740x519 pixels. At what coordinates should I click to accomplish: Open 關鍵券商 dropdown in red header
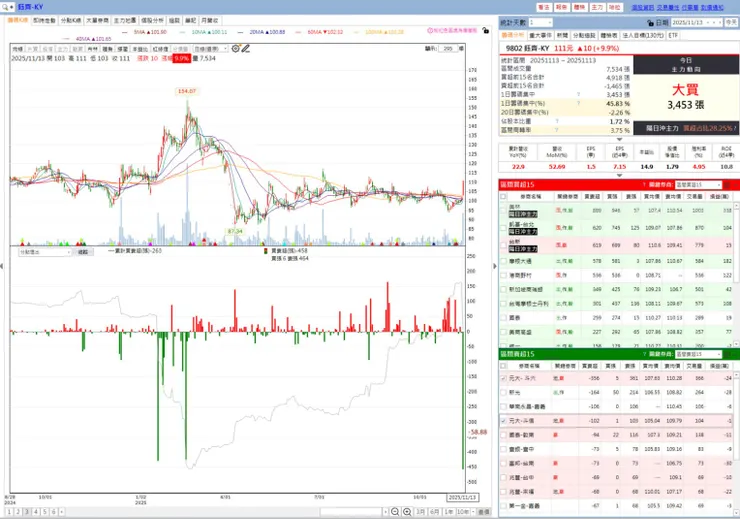tap(698, 184)
